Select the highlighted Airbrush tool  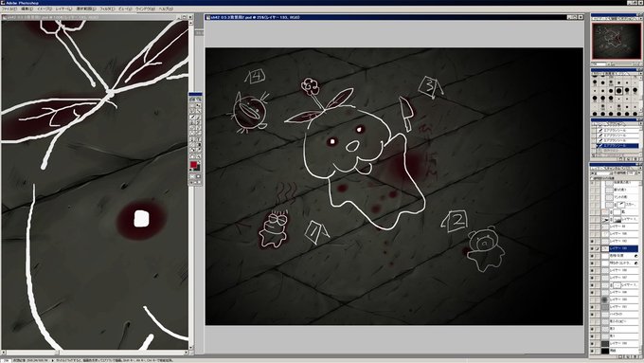(x=192, y=118)
